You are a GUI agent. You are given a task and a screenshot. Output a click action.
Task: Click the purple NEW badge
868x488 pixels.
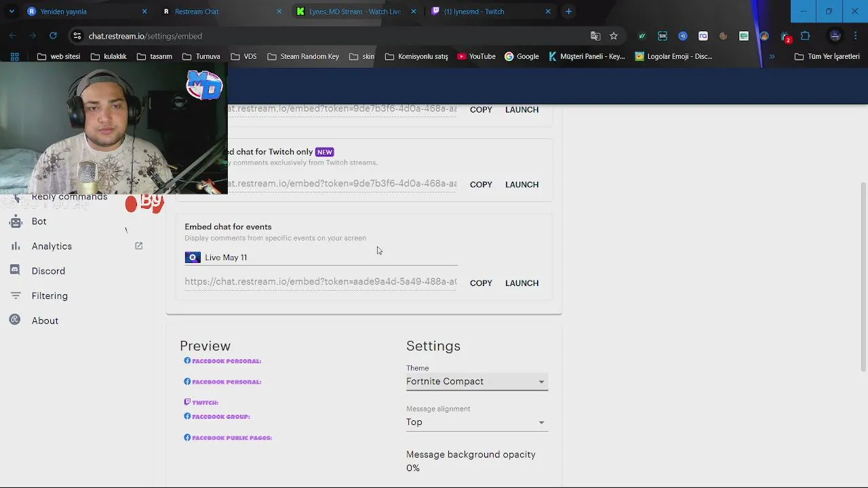click(324, 152)
